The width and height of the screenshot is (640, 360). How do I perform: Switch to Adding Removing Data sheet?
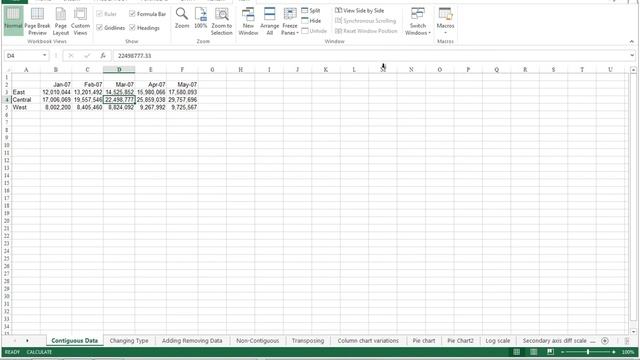tap(192, 340)
